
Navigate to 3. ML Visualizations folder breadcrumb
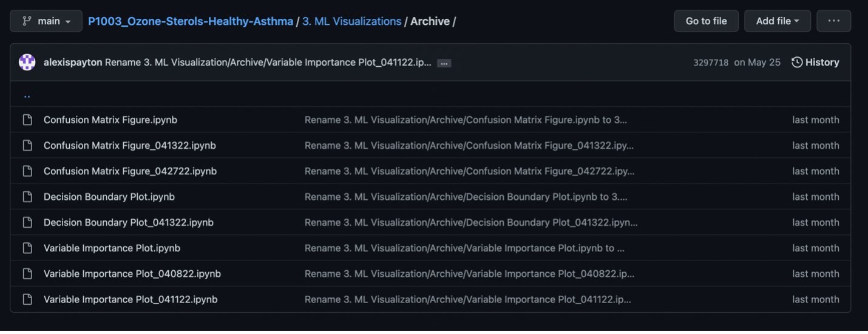[x=351, y=21]
